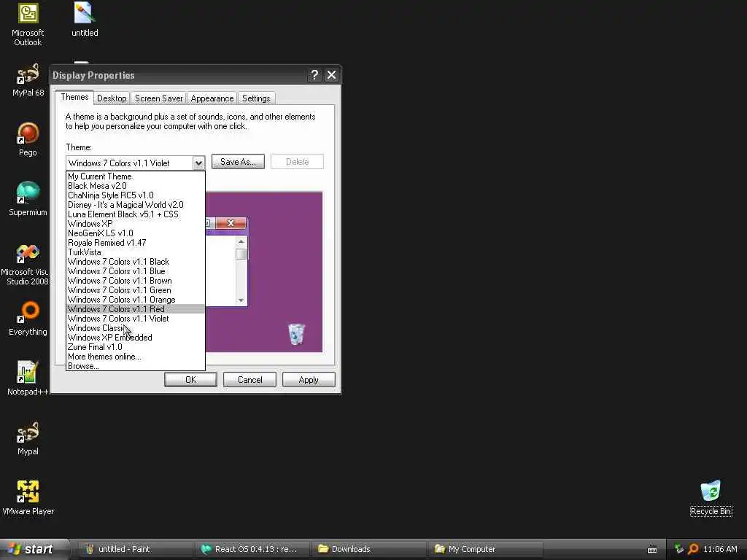Choose Browse... entry in theme list
Image resolution: width=747 pixels, height=560 pixels.
136,366
